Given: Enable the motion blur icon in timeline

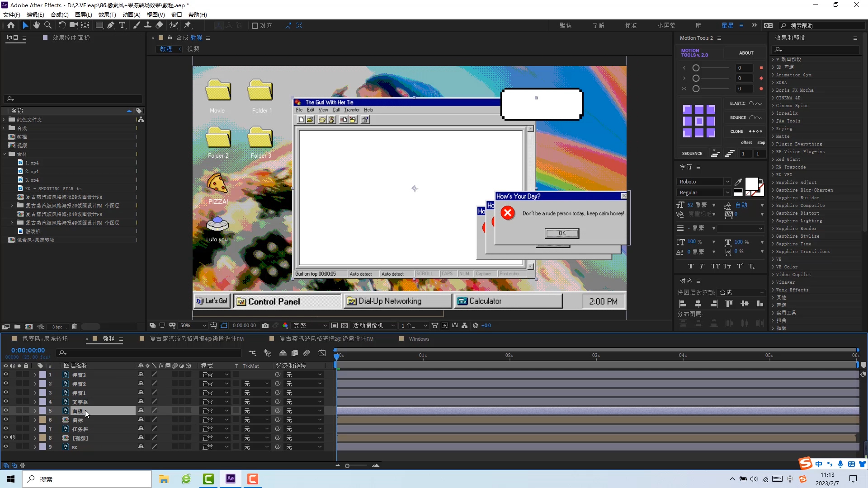Looking at the screenshot, I should click(x=307, y=353).
